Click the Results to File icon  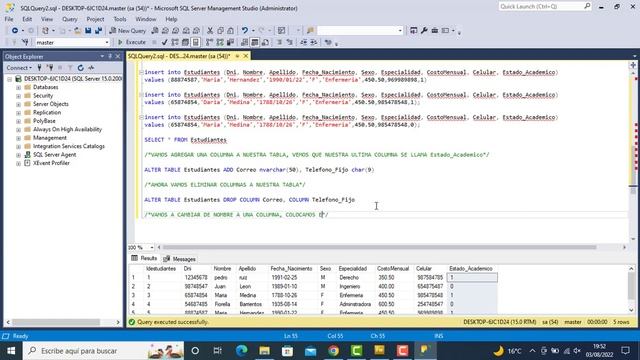coord(265,42)
